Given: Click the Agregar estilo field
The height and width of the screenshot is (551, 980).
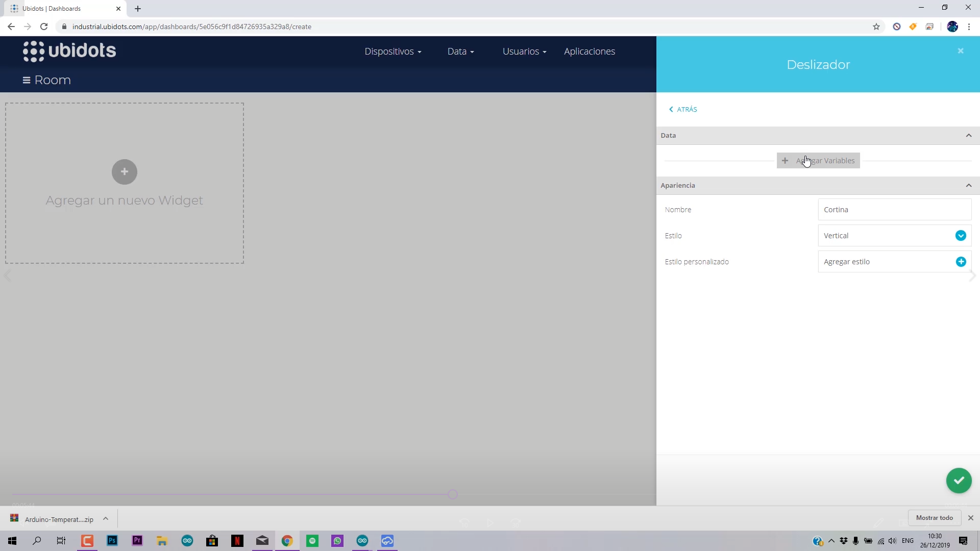Looking at the screenshot, I should pos(894,262).
